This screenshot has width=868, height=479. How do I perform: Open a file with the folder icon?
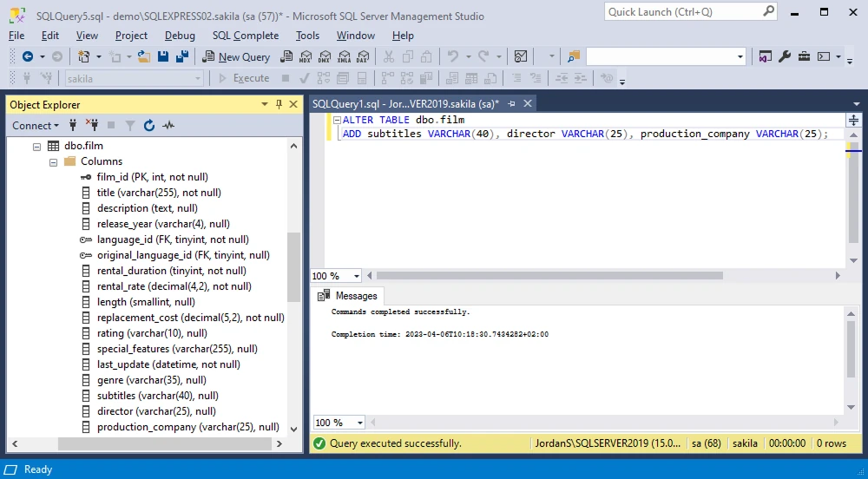click(x=144, y=56)
